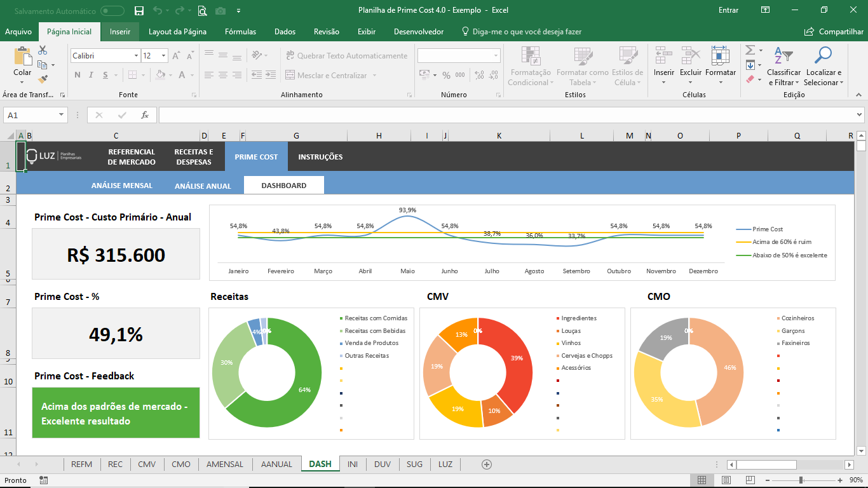Click the Compartilhar button
This screenshot has height=488, width=868.
(834, 32)
